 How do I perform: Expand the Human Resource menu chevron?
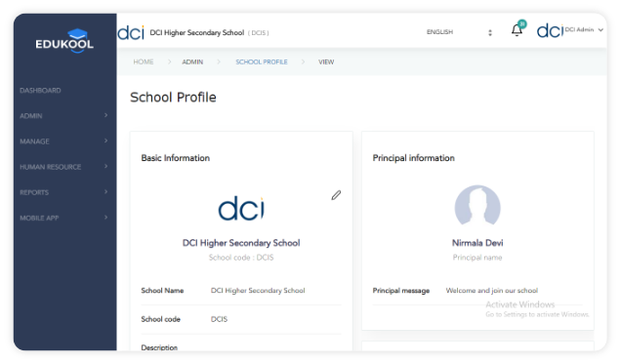pyautogui.click(x=105, y=167)
